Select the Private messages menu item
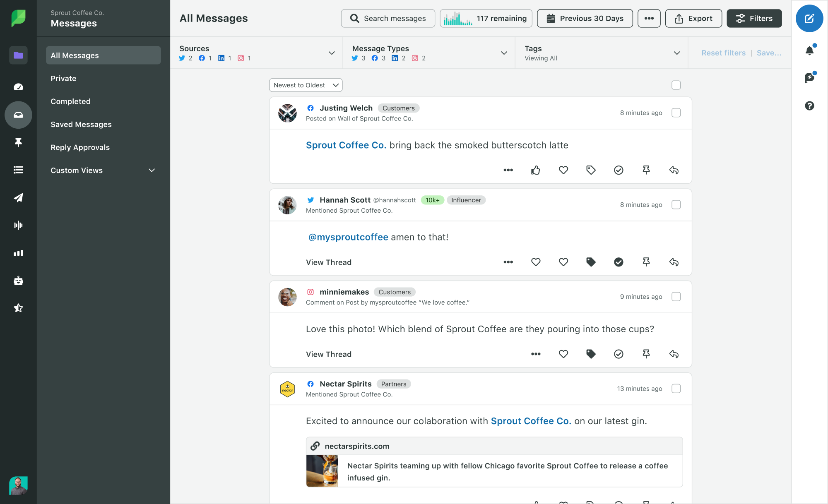The image size is (828, 504). [x=63, y=78]
